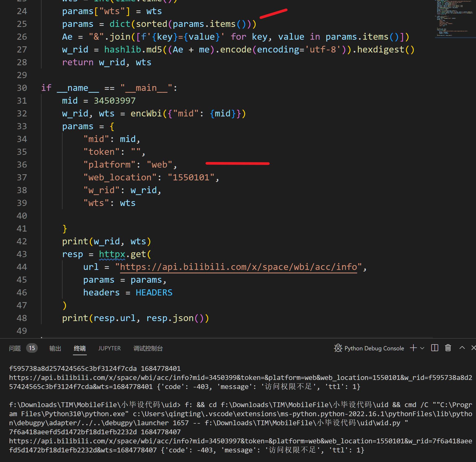The image size is (476, 462).
Task: Close the bottom panel with the X icon
Action: pyautogui.click(x=473, y=348)
